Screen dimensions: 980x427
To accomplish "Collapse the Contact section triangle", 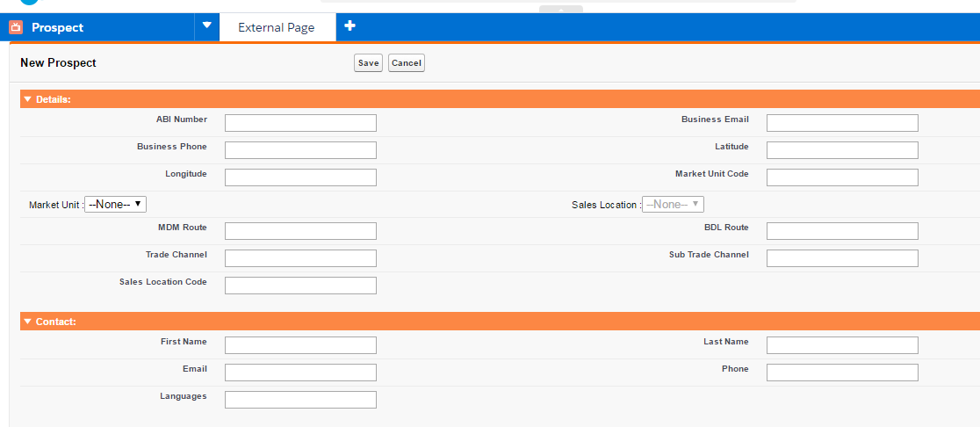I will point(27,322).
